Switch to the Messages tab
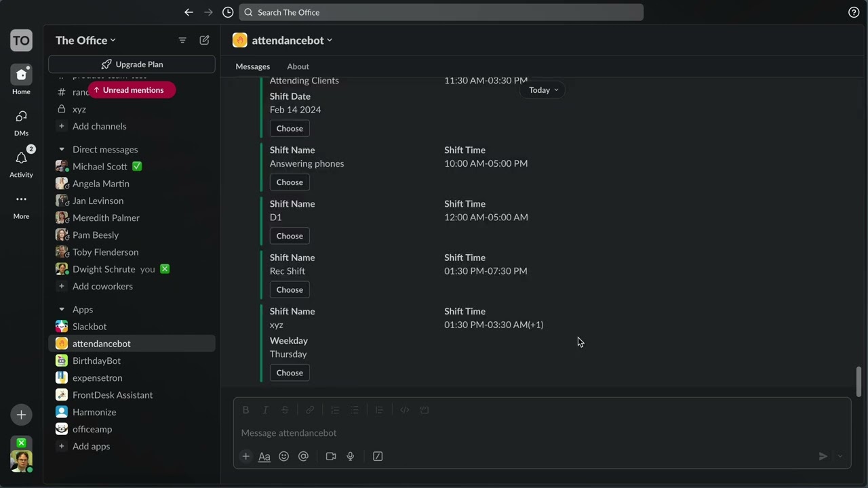The image size is (868, 488). 252,66
